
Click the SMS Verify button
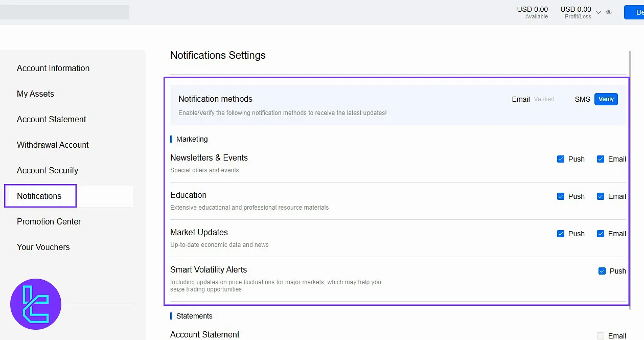606,99
